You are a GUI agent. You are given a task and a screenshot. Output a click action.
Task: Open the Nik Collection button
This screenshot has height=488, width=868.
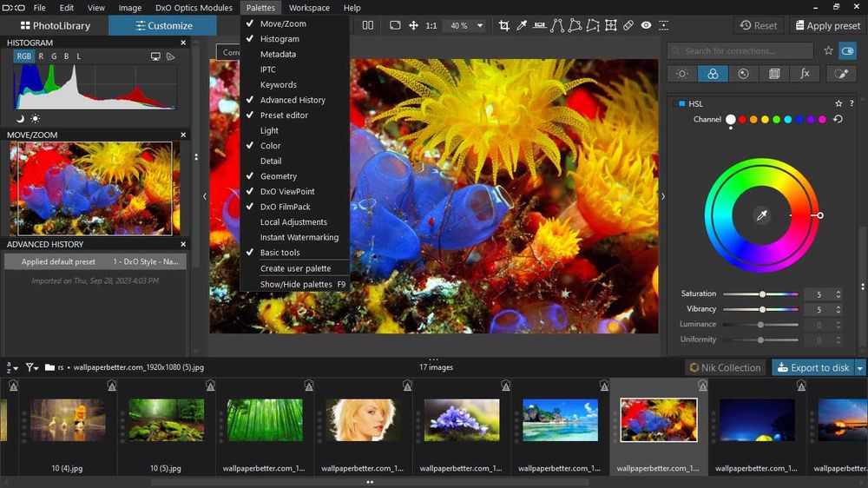[x=726, y=368]
